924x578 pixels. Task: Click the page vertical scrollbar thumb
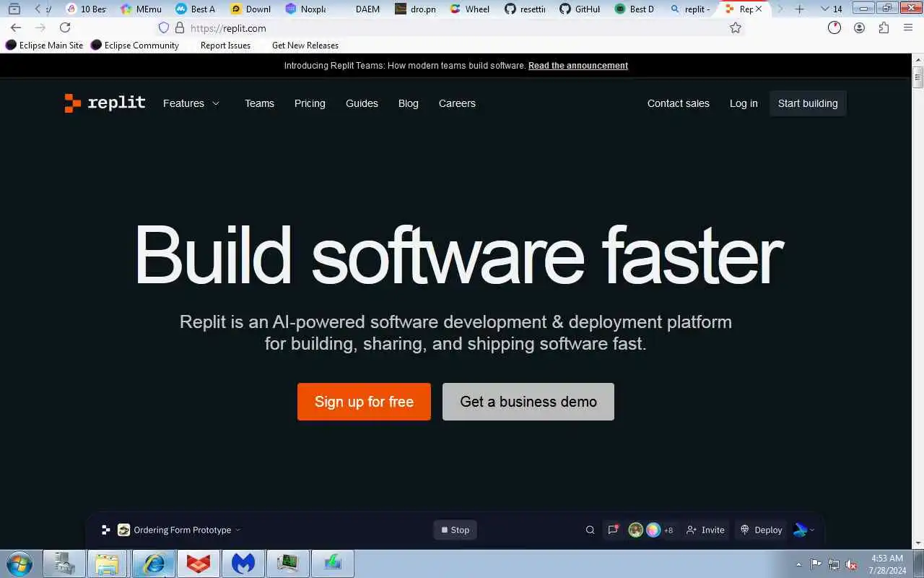tap(918, 77)
